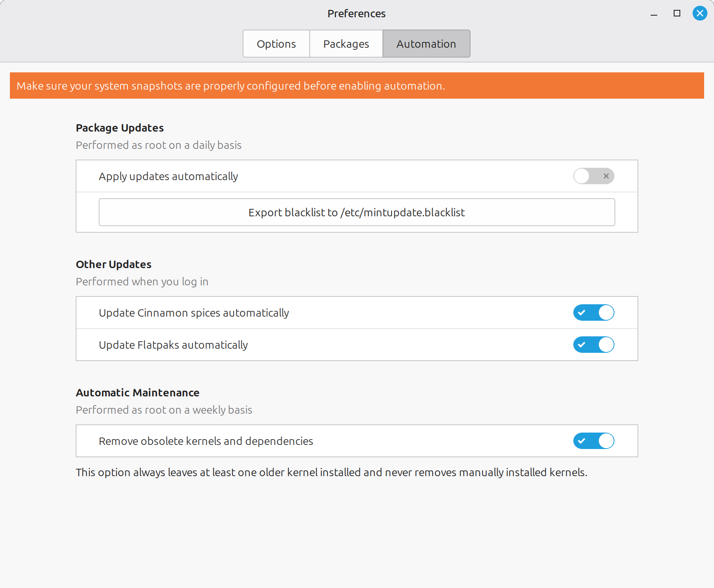714x588 pixels.
Task: Click the older kernel note below maintenance
Action: (331, 472)
